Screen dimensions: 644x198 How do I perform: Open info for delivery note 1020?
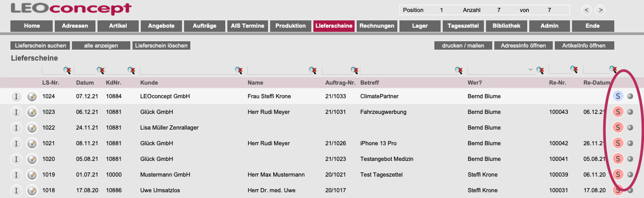tap(16, 159)
